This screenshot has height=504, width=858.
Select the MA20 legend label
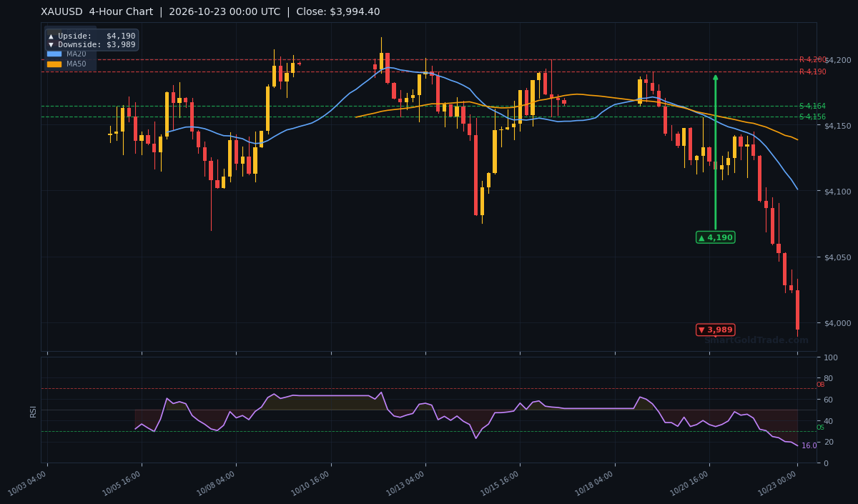pos(77,54)
